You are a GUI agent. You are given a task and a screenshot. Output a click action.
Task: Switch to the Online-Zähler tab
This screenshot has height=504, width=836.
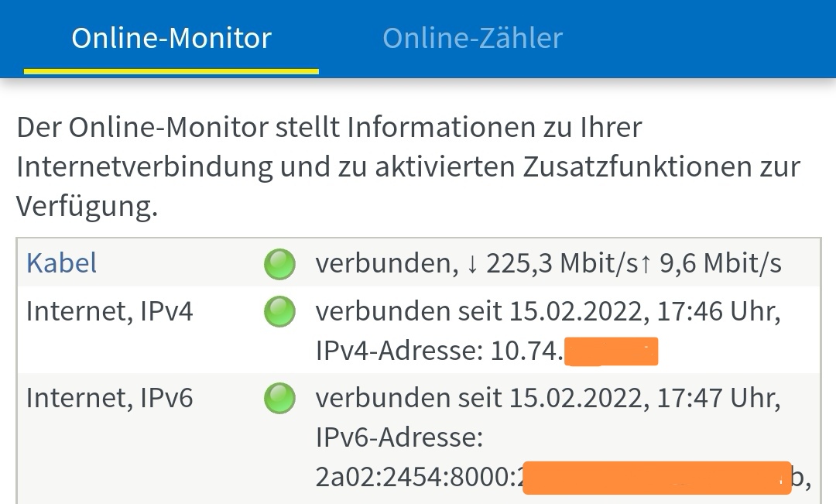pyautogui.click(x=472, y=38)
